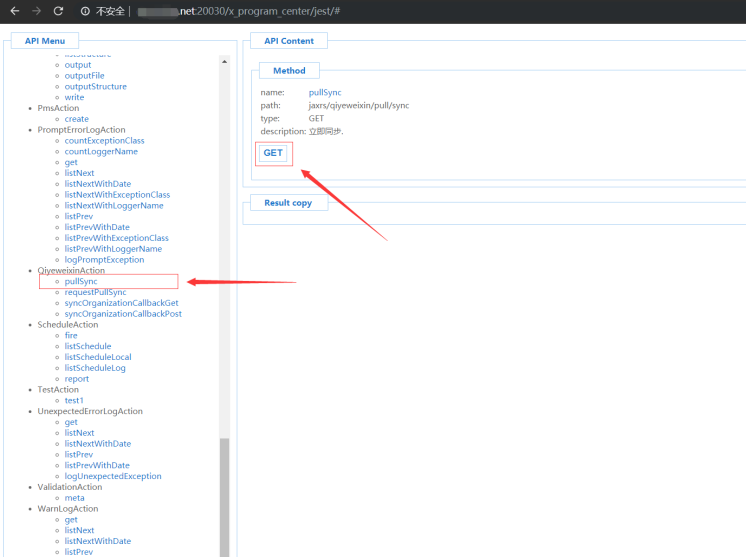Image resolution: width=746 pixels, height=557 pixels.
Task: Click the browser back arrow
Action: coord(14,11)
